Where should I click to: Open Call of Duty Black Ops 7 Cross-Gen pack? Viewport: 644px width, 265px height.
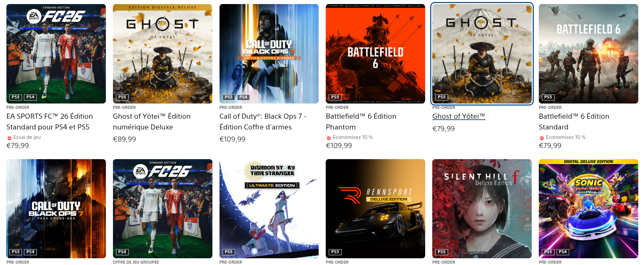coord(56,209)
